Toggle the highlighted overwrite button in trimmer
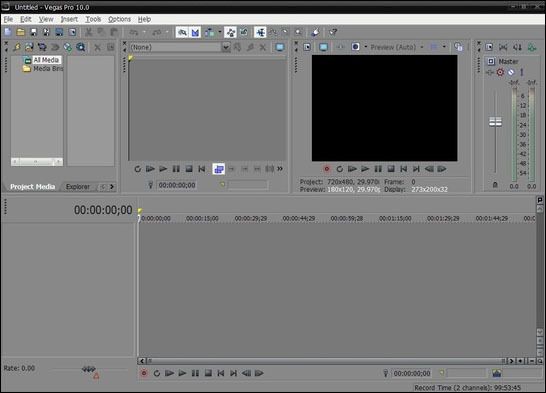Viewport: 546px width, 393px height. pos(219,169)
